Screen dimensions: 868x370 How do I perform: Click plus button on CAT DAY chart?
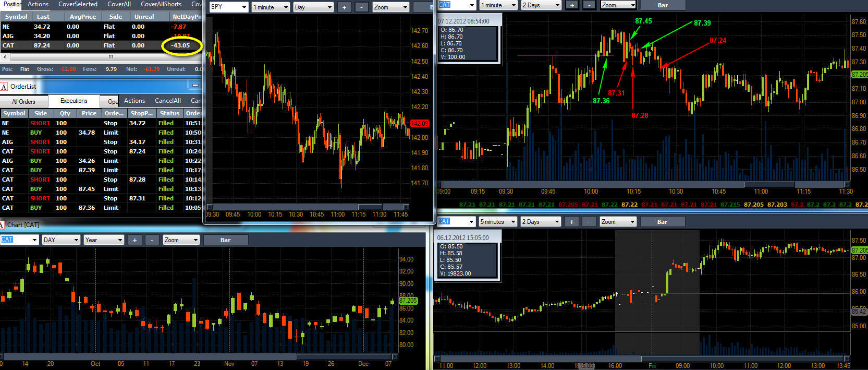(x=135, y=240)
